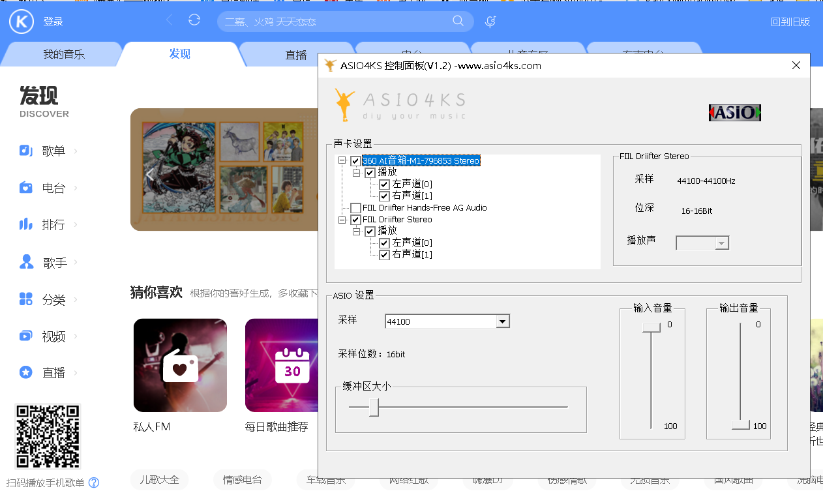Click the search magnifier icon
This screenshot has height=504, width=823.
coord(458,21)
